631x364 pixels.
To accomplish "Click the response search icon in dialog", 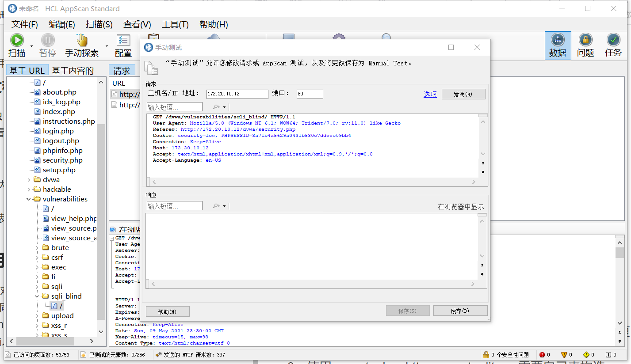I will [217, 206].
